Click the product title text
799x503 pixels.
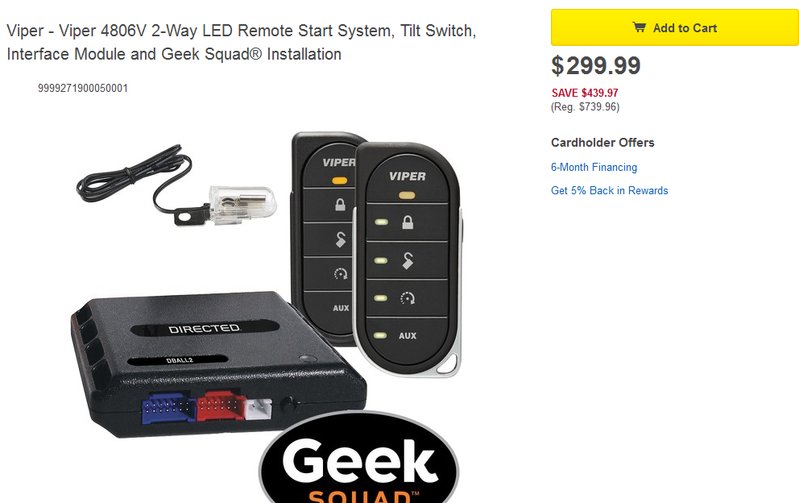click(241, 42)
